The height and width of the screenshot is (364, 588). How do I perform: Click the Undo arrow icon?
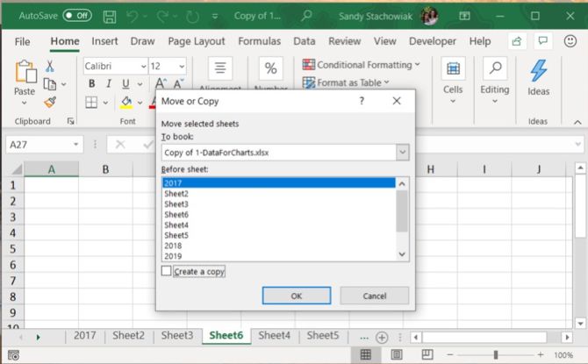pyautogui.click(x=132, y=16)
